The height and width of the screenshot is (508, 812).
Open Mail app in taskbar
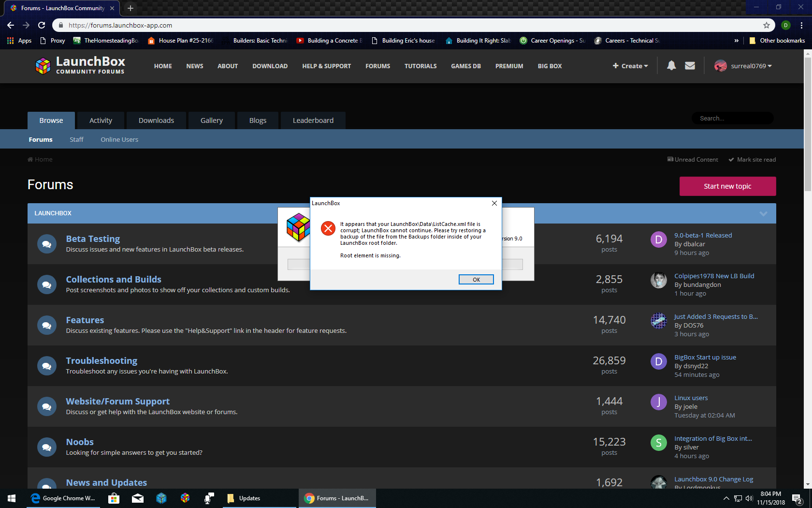pyautogui.click(x=138, y=498)
